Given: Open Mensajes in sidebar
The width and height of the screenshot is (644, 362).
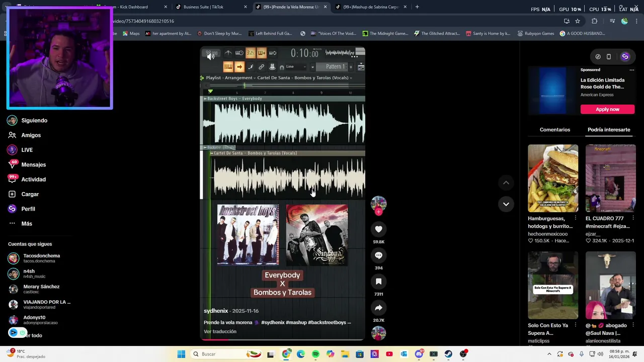Looking at the screenshot, I should (x=33, y=164).
